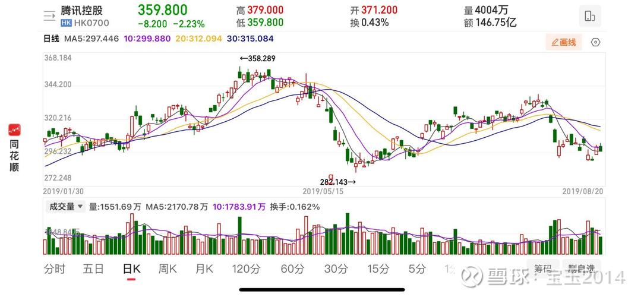The image size is (644, 297).
Task: Tap the 282.143 low price marker
Action: click(x=337, y=182)
